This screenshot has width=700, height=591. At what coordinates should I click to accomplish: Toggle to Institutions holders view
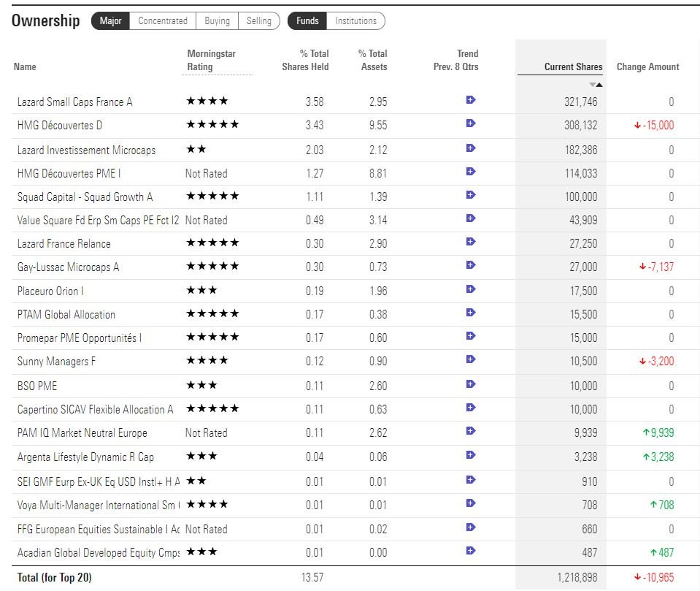tap(355, 21)
